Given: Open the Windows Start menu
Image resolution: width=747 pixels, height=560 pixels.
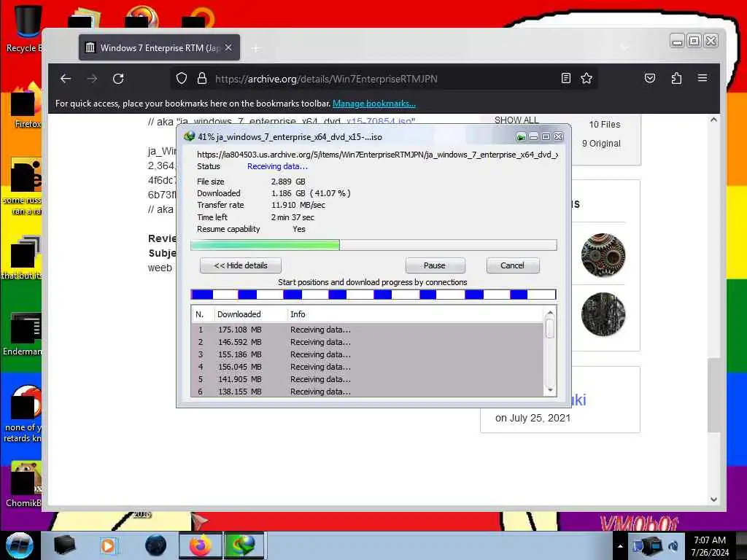Looking at the screenshot, I should pyautogui.click(x=19, y=545).
